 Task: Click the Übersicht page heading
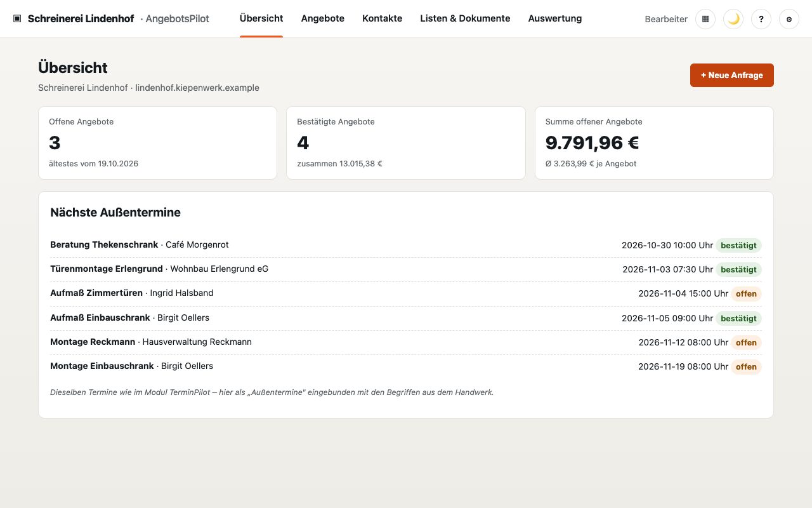tap(73, 68)
